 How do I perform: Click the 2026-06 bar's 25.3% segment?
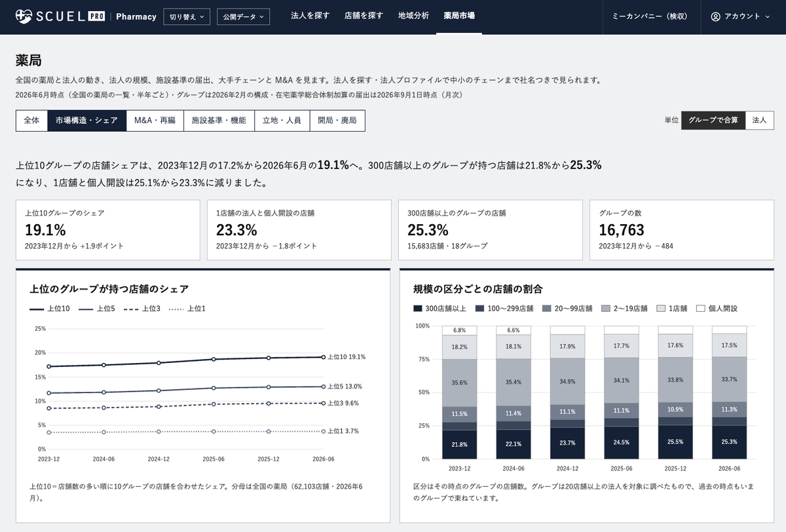tap(729, 442)
